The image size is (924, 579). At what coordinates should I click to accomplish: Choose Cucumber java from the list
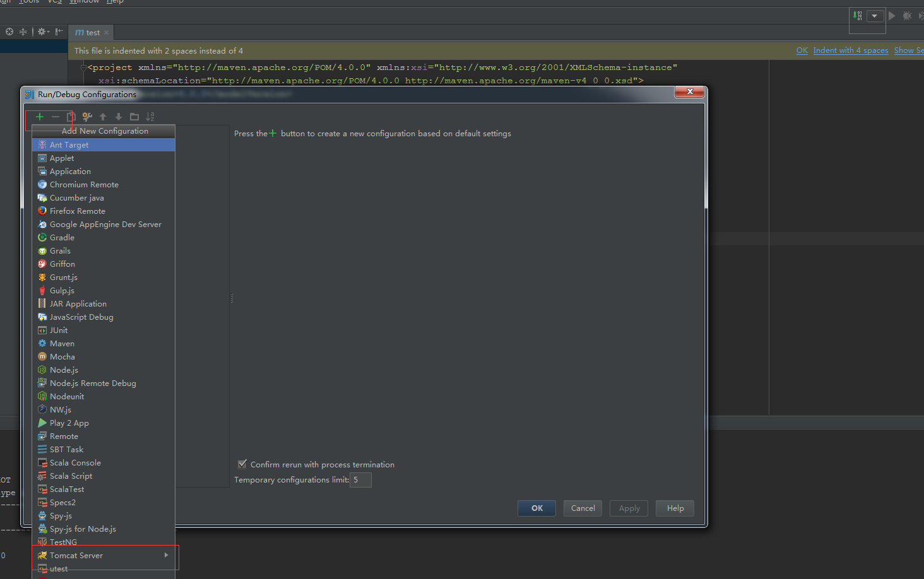104,198
